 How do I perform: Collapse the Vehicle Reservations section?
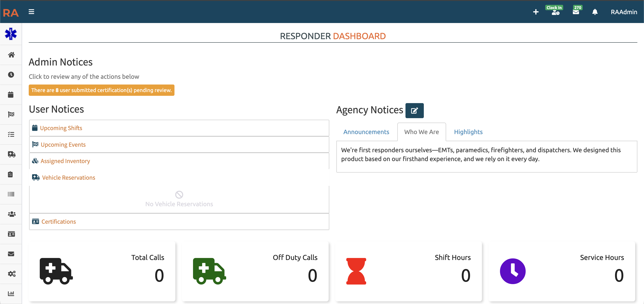tap(68, 177)
